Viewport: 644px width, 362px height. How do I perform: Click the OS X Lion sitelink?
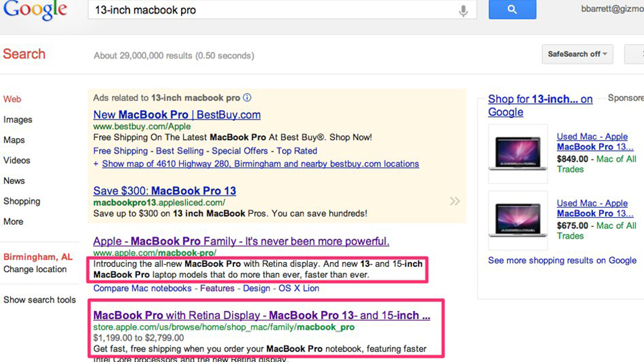(x=299, y=288)
